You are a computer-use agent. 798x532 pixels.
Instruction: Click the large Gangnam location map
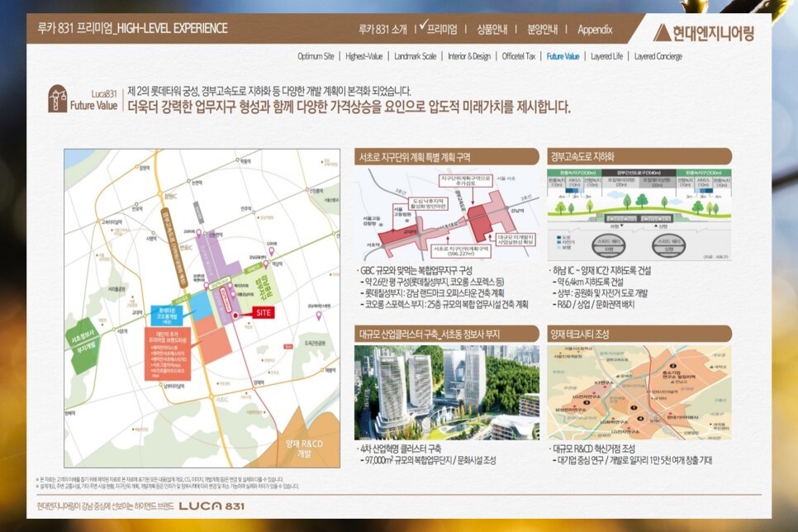pyautogui.click(x=202, y=308)
